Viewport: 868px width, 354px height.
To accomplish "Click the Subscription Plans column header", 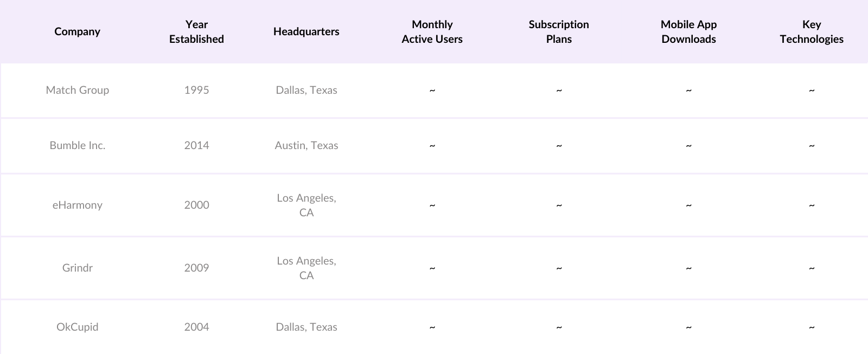I will tap(559, 31).
